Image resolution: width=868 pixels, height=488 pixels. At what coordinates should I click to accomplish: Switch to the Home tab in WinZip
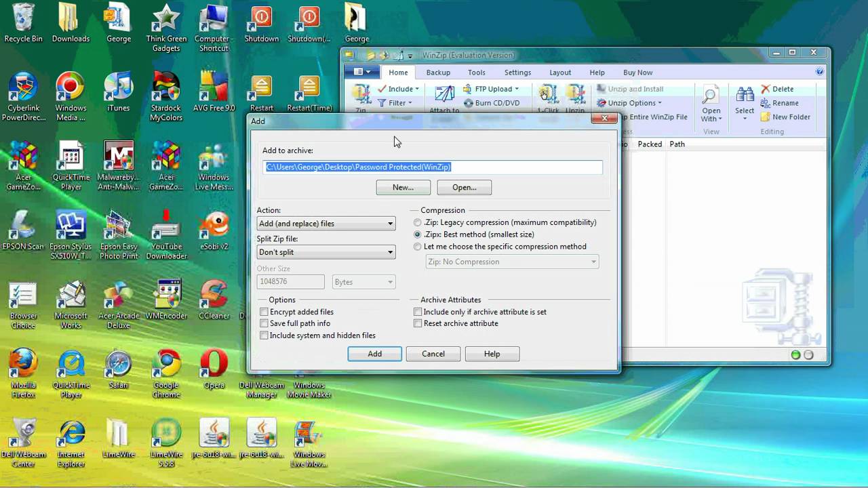(398, 73)
